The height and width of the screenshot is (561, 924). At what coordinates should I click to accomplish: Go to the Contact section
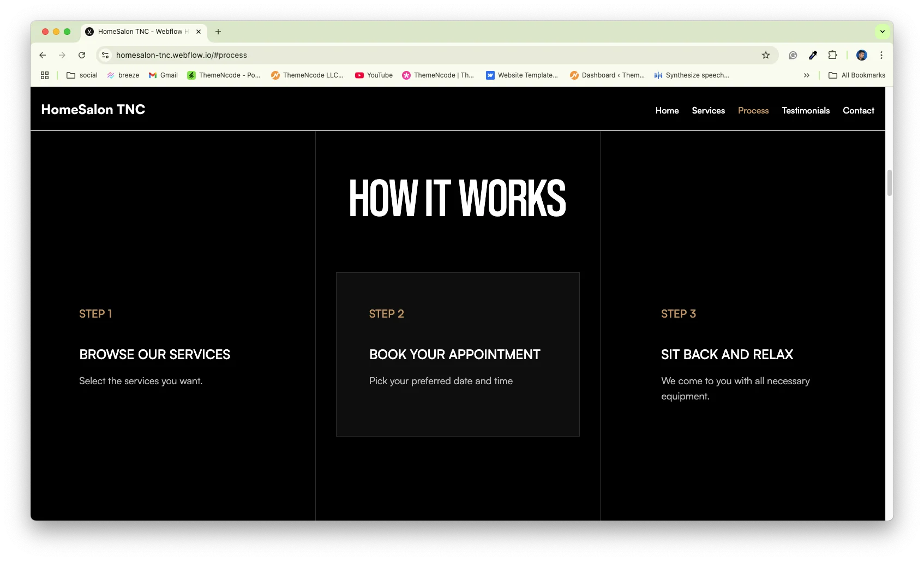(x=858, y=110)
